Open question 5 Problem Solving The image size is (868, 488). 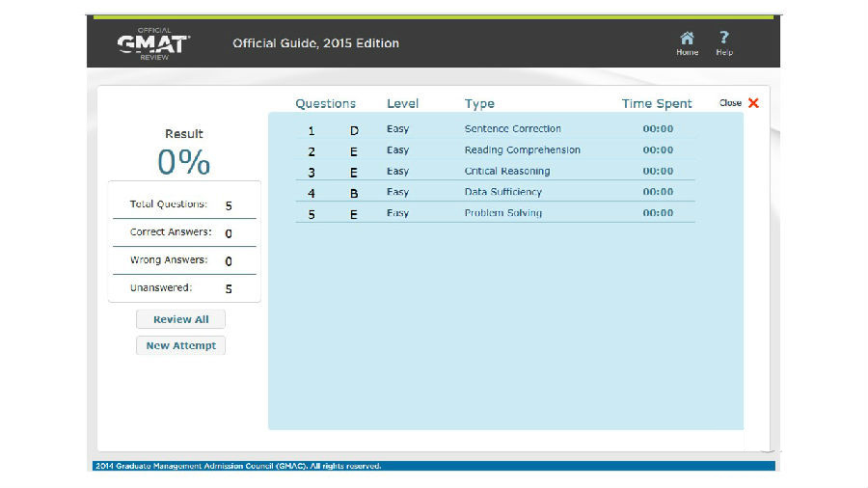point(502,213)
